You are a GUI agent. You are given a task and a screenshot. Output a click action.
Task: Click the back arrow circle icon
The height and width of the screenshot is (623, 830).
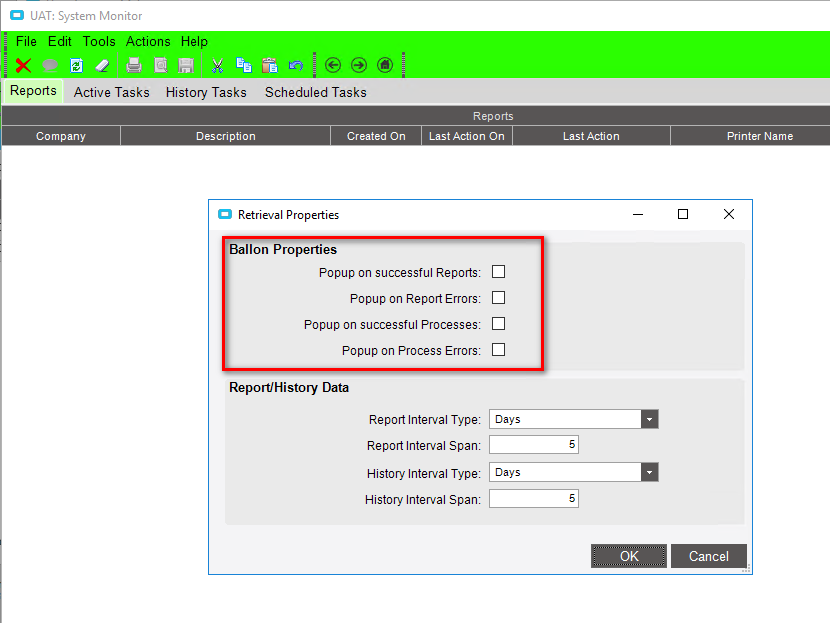(x=333, y=65)
